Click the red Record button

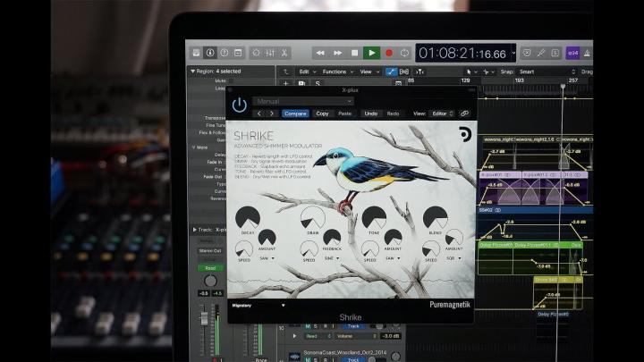pos(389,53)
